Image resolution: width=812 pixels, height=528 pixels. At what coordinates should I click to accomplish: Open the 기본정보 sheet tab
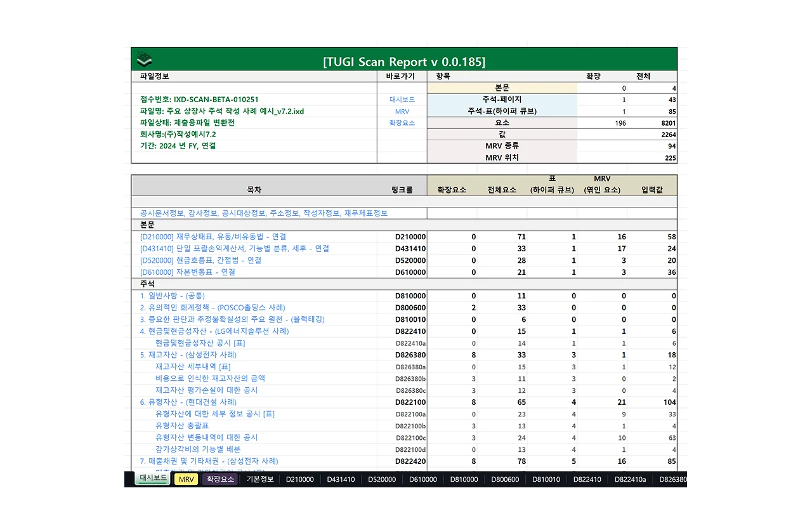tap(260, 479)
